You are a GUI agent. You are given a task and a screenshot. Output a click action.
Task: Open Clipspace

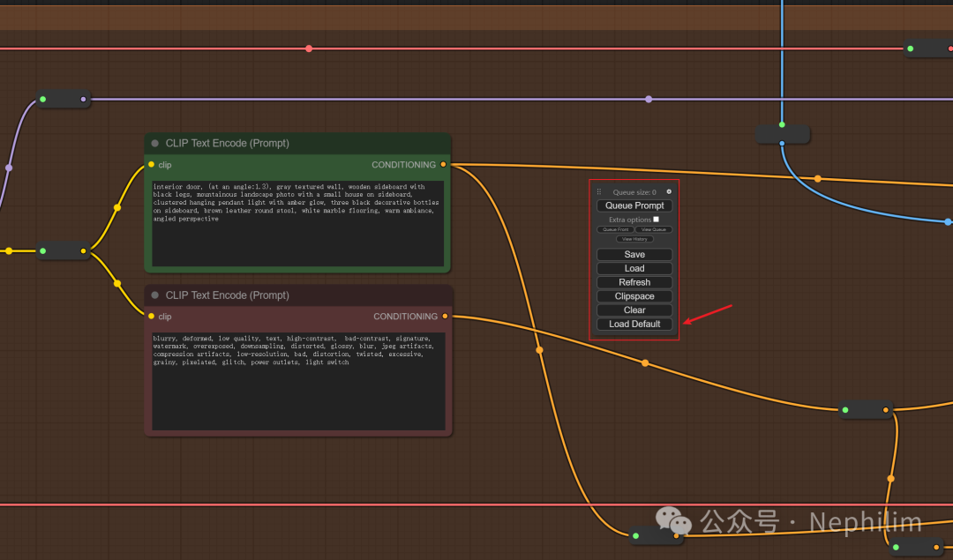(634, 296)
